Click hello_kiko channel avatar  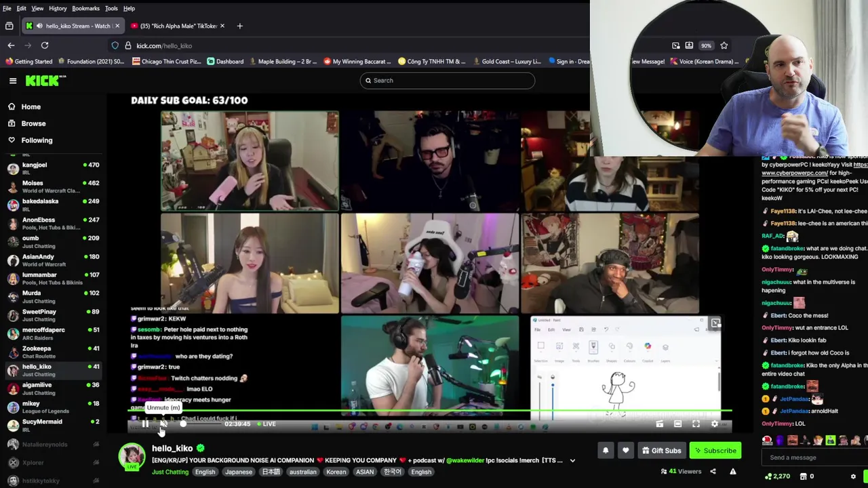(x=132, y=457)
